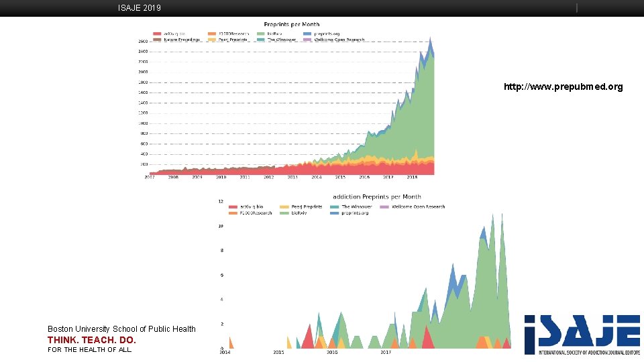Click the 'Preprints per Month' top chart title
The height and width of the screenshot is (362, 644).
[292, 24]
